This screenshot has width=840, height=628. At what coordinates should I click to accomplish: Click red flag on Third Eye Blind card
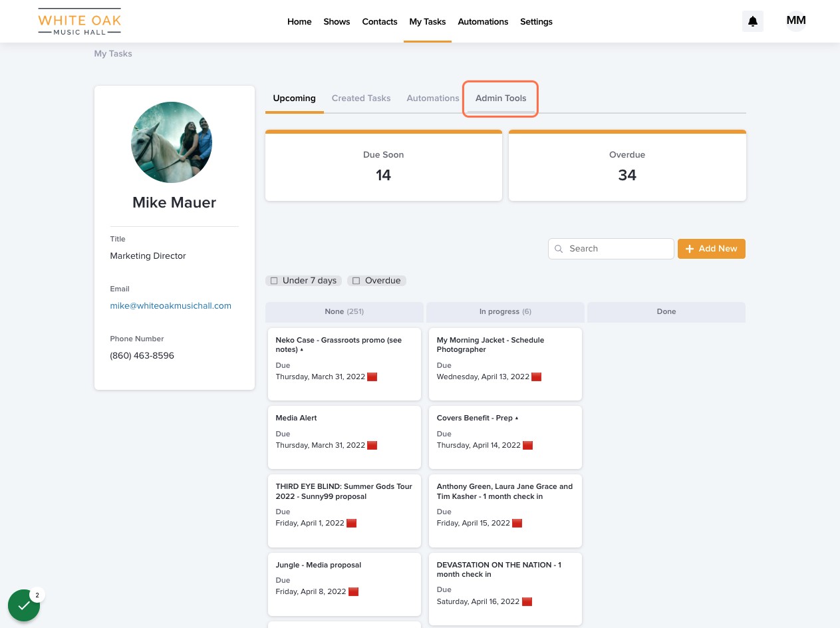tap(352, 523)
